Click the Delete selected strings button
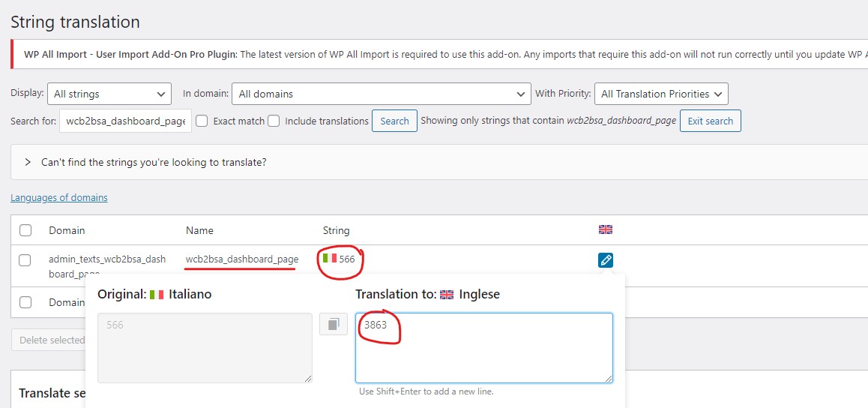This screenshot has width=868, height=408. click(49, 340)
